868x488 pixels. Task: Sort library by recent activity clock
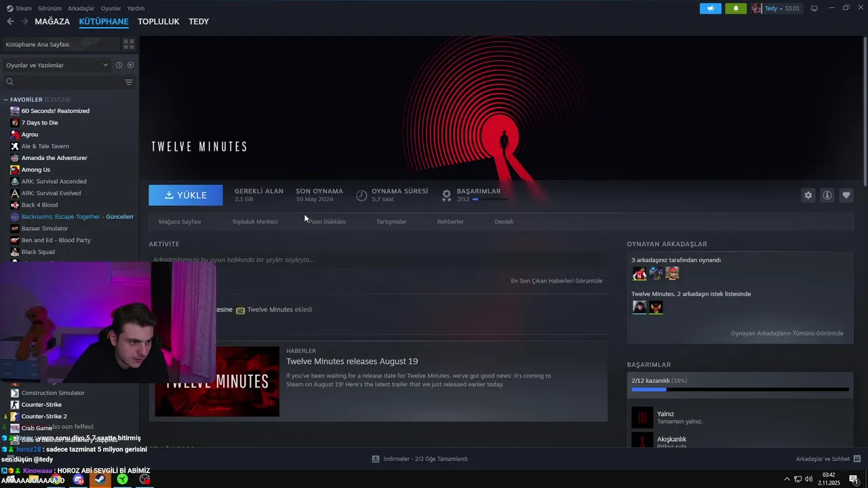(x=119, y=65)
